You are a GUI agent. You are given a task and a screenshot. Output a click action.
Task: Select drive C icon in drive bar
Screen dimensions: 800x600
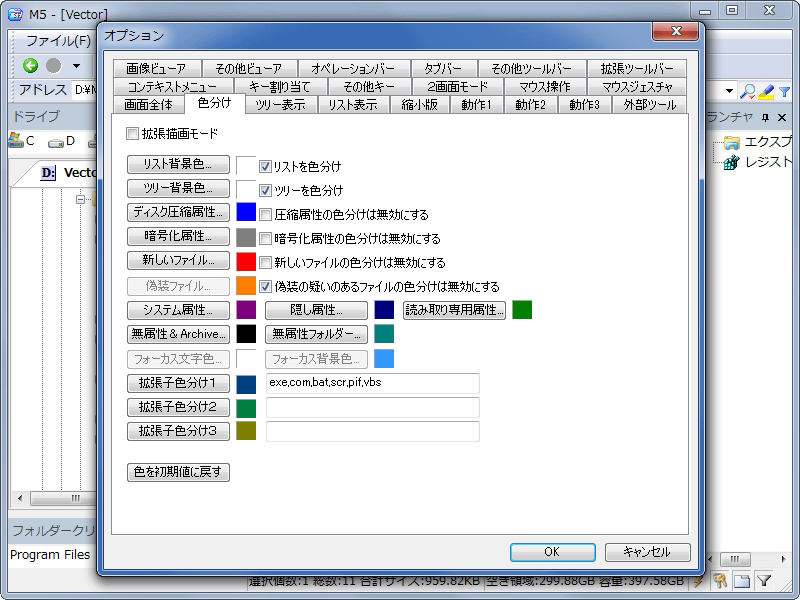[x=21, y=140]
